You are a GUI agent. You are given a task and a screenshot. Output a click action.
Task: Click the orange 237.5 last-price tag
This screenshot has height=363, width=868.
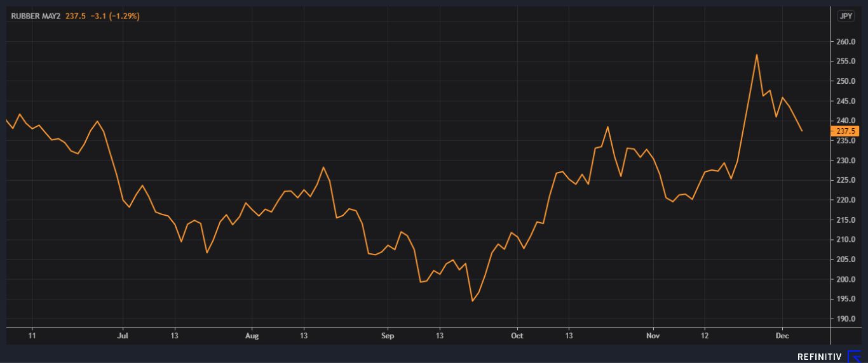click(x=846, y=131)
